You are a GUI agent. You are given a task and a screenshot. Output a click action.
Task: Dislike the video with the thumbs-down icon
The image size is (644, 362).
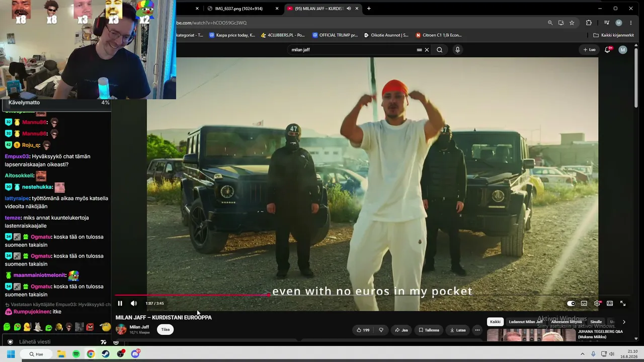click(381, 330)
